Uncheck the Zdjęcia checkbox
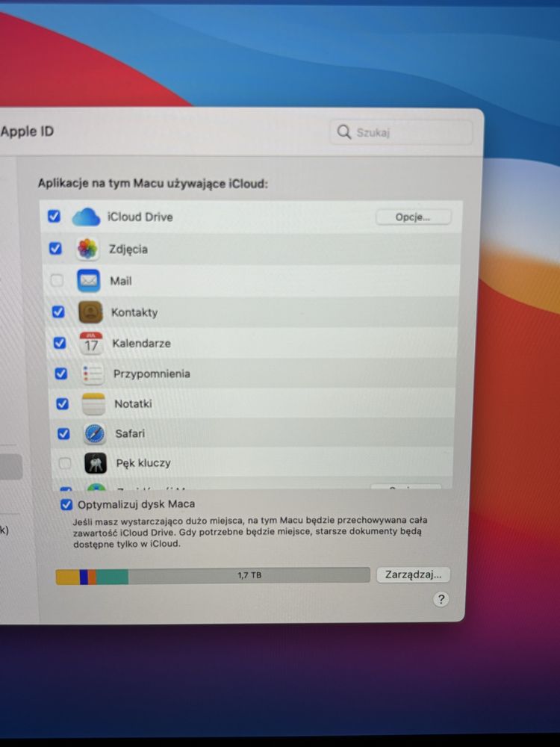This screenshot has width=560, height=747. click(x=55, y=248)
